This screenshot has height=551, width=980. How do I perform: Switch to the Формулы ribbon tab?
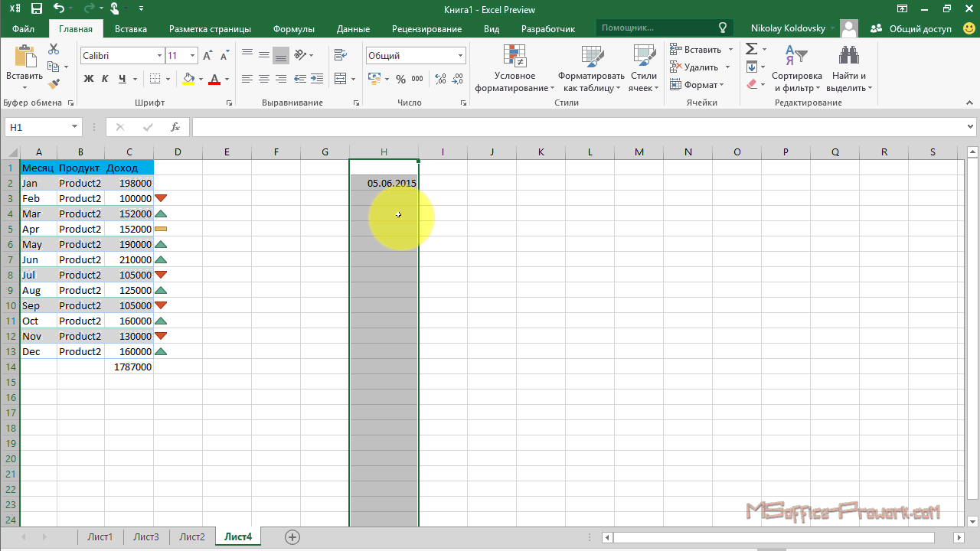[293, 29]
